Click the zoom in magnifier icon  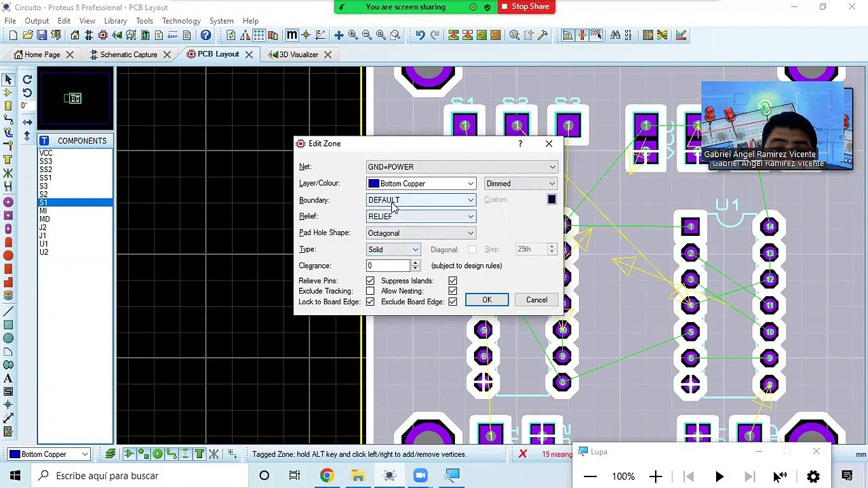[353, 35]
